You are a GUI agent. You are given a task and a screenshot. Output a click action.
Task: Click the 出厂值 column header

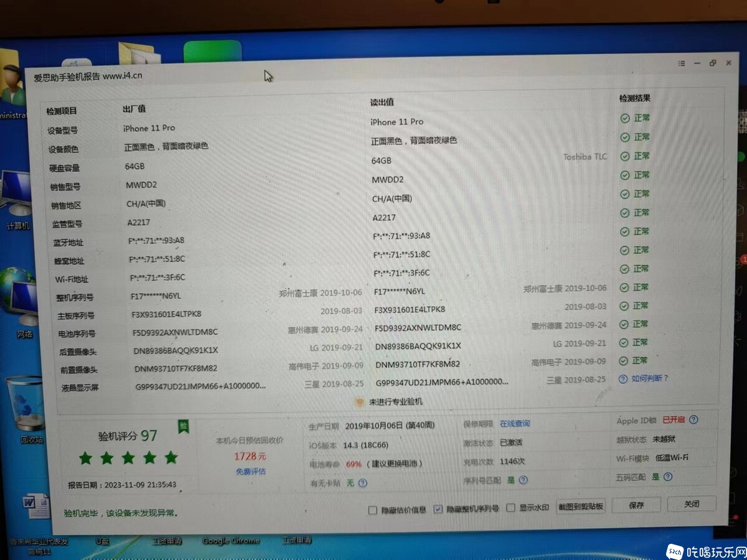coord(134,109)
